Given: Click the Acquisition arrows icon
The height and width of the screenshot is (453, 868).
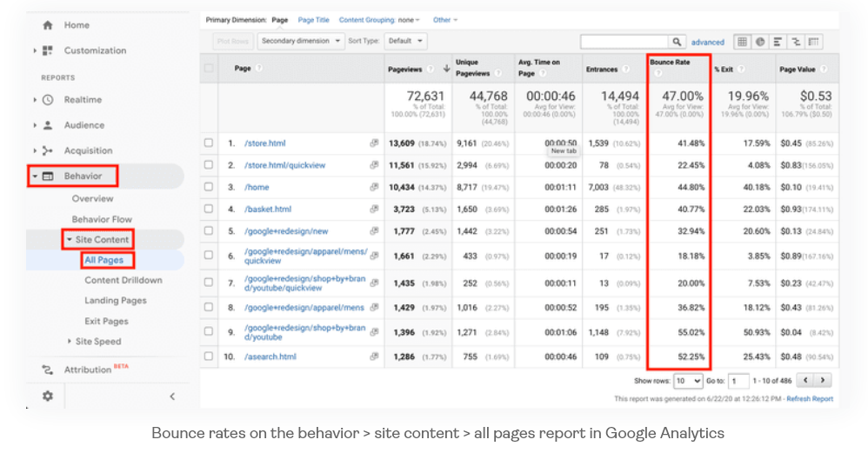Looking at the screenshot, I should pos(48,150).
